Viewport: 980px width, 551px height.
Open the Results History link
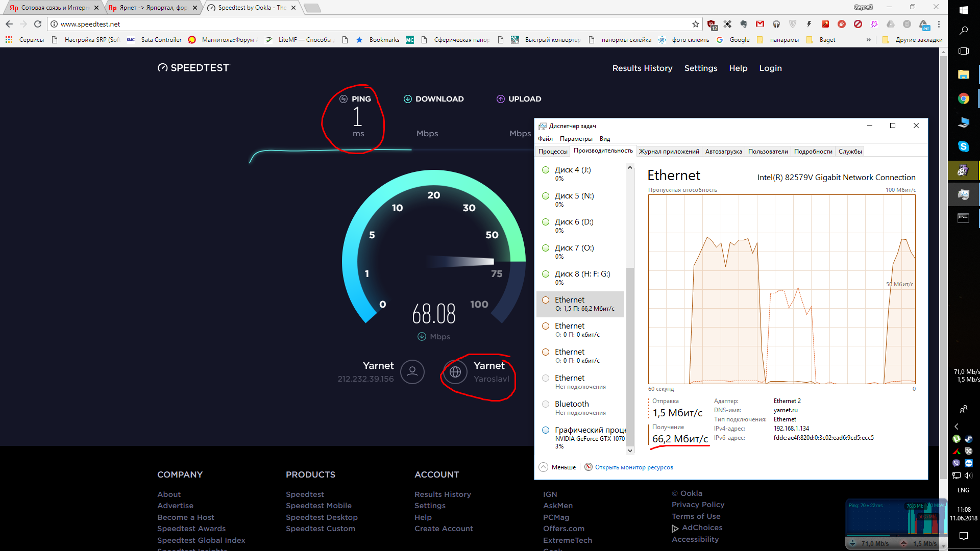point(642,68)
